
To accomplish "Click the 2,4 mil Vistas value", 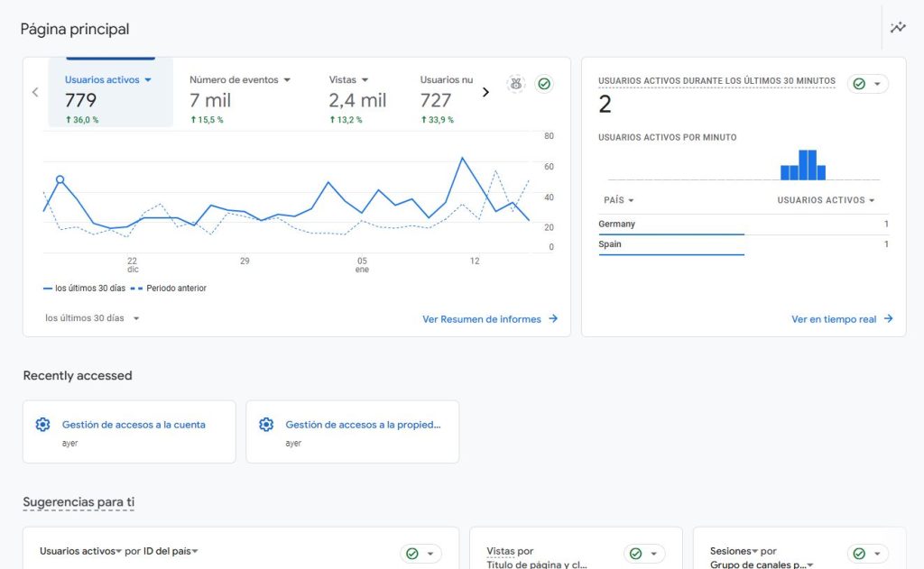I will (357, 100).
